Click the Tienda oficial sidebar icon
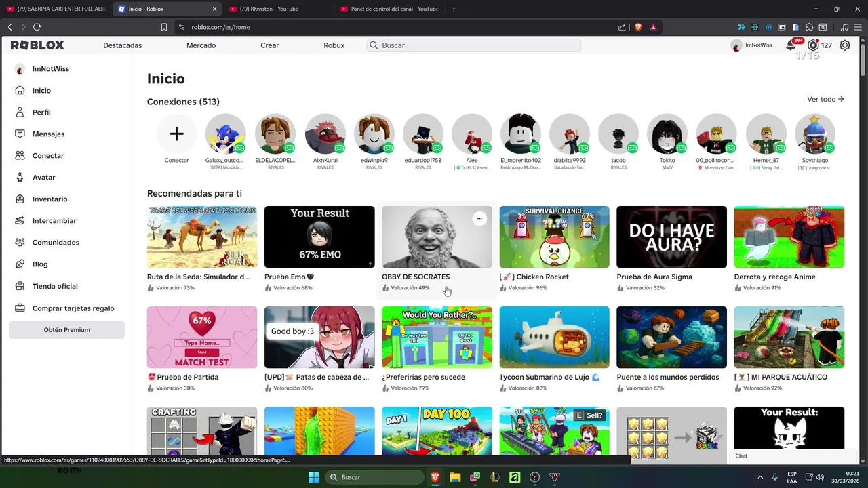Screen dimensions: 868x488 20,286
